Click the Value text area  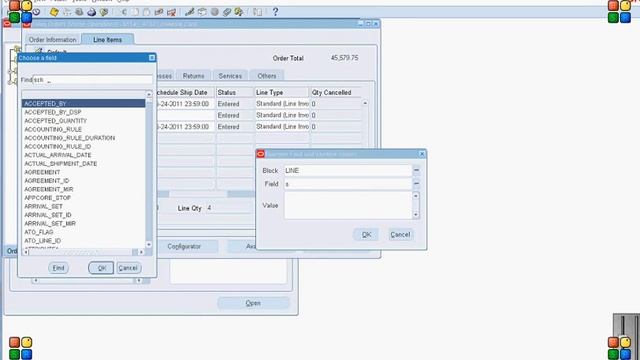pos(348,206)
